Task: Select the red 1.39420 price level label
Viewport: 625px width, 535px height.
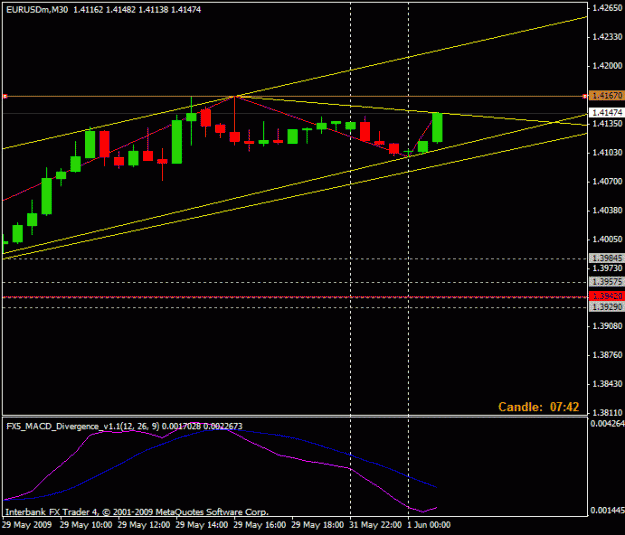Action: coord(606,296)
